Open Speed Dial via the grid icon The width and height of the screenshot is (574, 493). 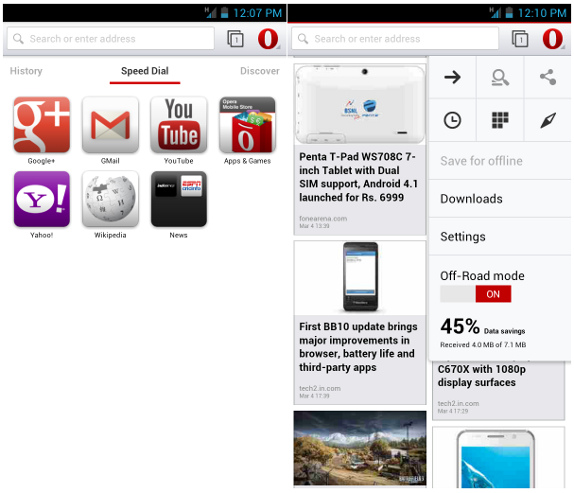[x=500, y=120]
